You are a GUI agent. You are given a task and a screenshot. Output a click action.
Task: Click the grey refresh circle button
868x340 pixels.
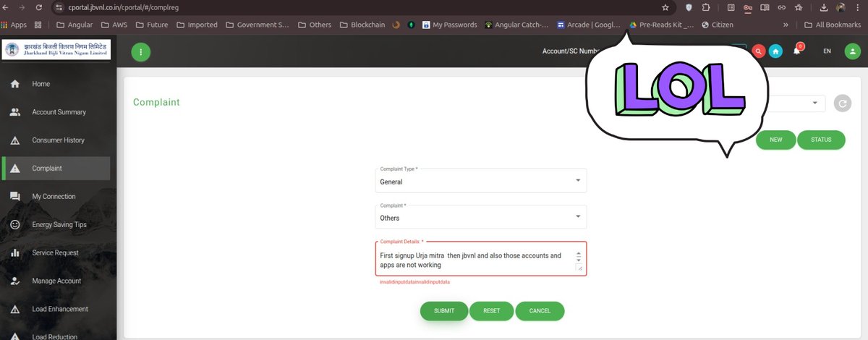coord(842,103)
